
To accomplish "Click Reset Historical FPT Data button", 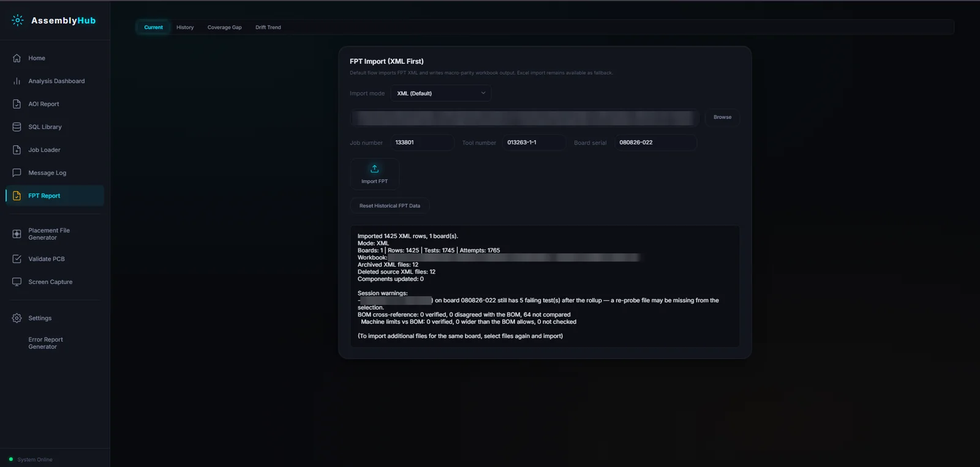I will (x=390, y=206).
